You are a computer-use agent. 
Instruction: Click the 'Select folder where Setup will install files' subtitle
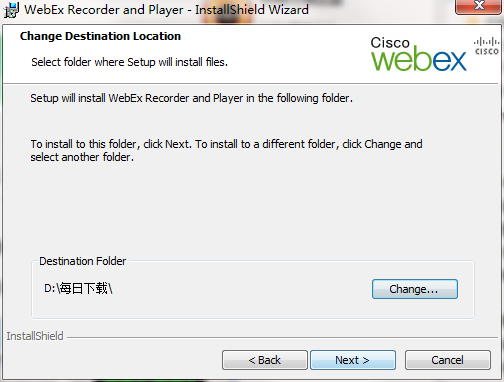129,62
